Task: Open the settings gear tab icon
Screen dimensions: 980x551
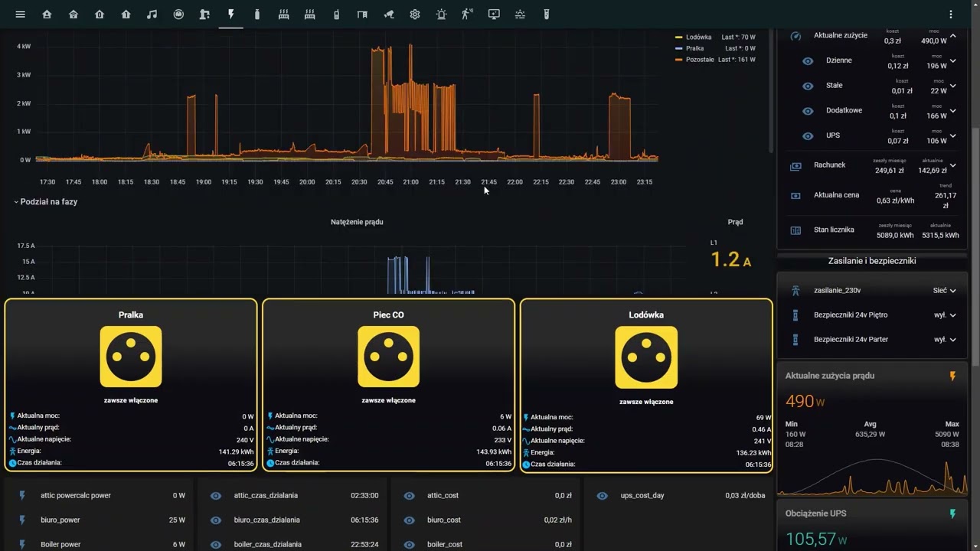Action: coord(415,15)
